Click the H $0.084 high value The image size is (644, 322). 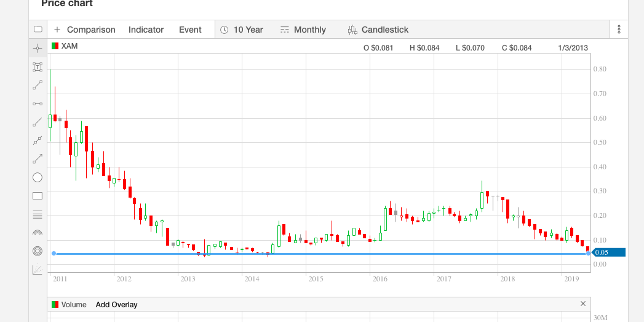[x=424, y=47]
